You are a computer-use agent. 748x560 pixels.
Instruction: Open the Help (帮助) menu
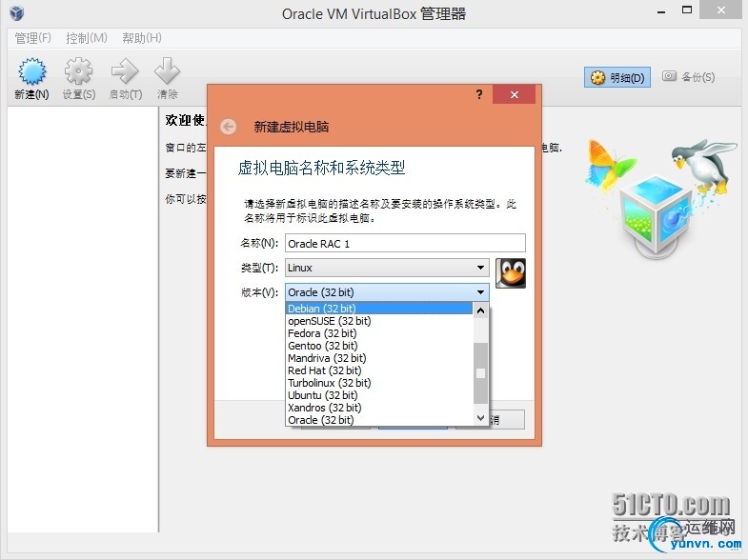click(x=142, y=38)
